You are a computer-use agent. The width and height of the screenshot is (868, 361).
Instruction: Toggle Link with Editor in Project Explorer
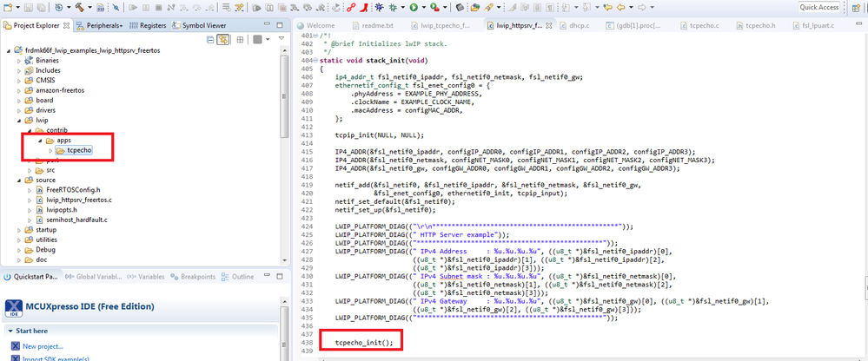223,39
